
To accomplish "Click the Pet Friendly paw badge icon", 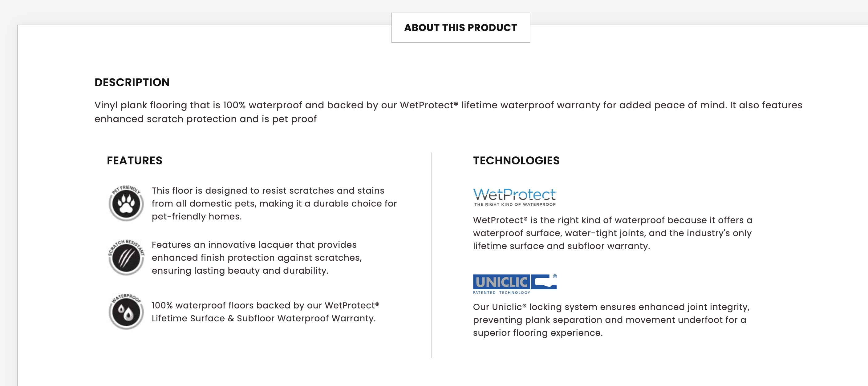I will pyautogui.click(x=126, y=203).
